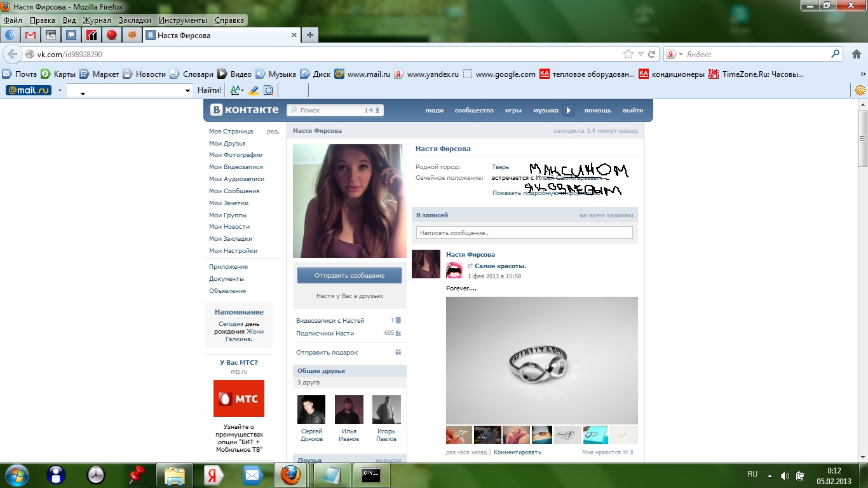
Task: Open the command prompt window from taskbar
Action: tap(370, 475)
